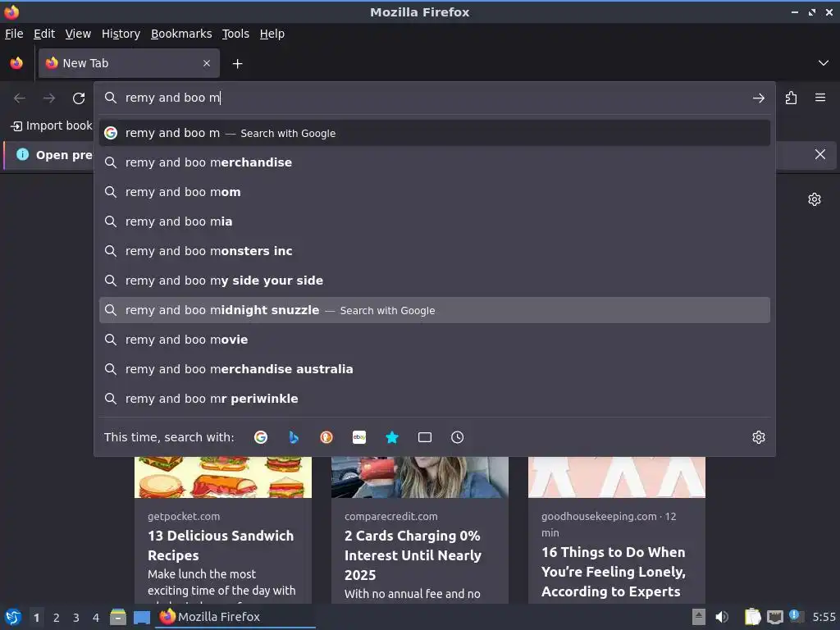Open 16 Things to Do When Lonely article
Image resolution: width=840 pixels, height=630 pixels.
614,572
